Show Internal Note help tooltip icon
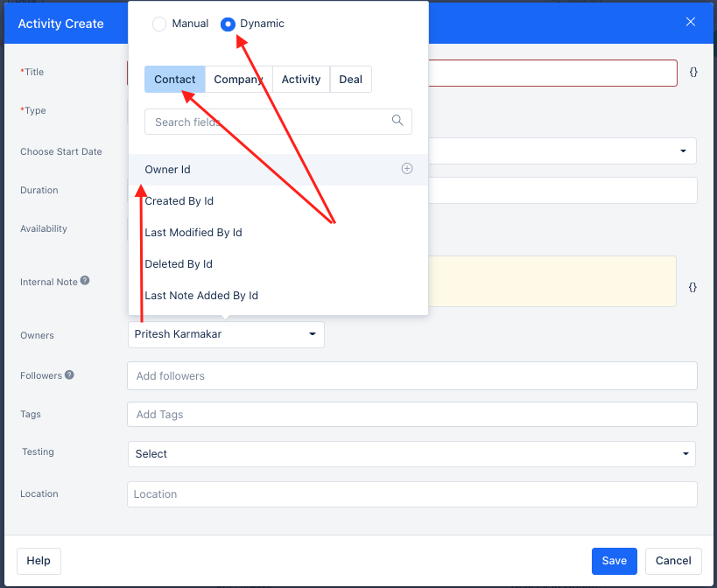 [85, 281]
